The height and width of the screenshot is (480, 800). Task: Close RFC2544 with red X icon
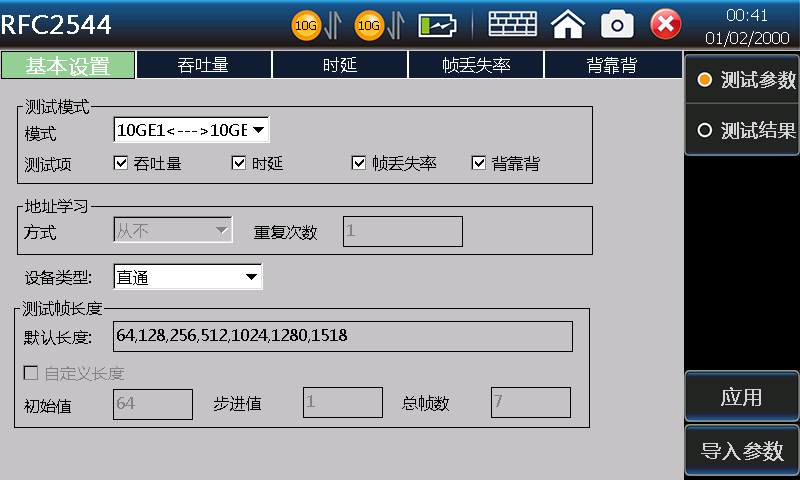point(666,24)
